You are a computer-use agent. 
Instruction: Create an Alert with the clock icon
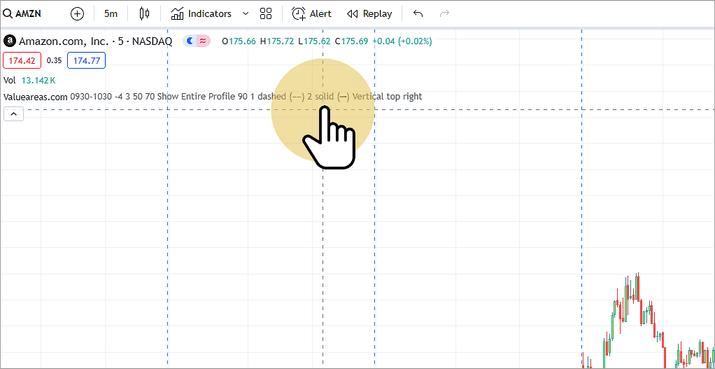298,14
